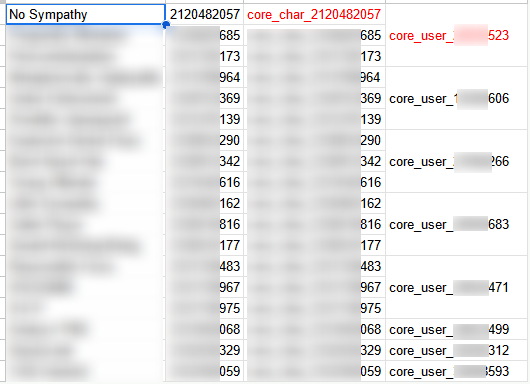This screenshot has width=530, height=384.
Task: Select the core_user cell ending in 266
Action: (456, 161)
